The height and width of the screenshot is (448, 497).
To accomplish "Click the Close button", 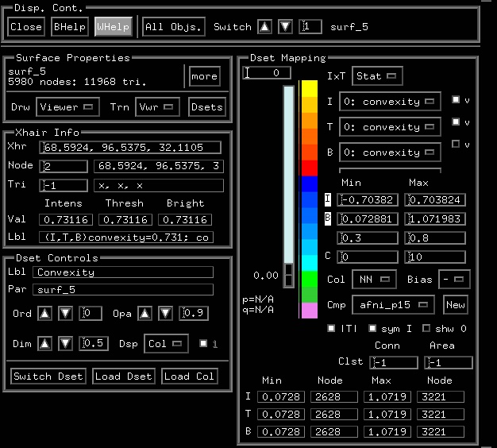I will point(26,27).
